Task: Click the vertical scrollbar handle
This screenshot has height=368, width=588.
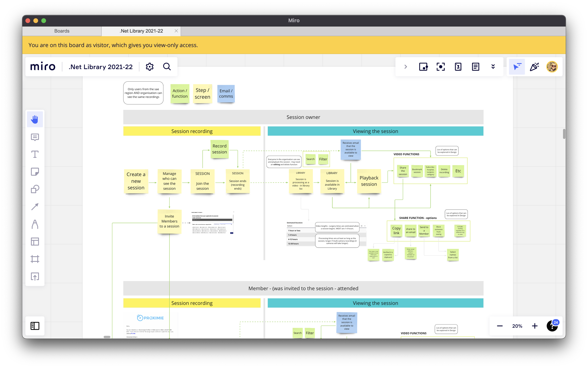Action: point(564,134)
